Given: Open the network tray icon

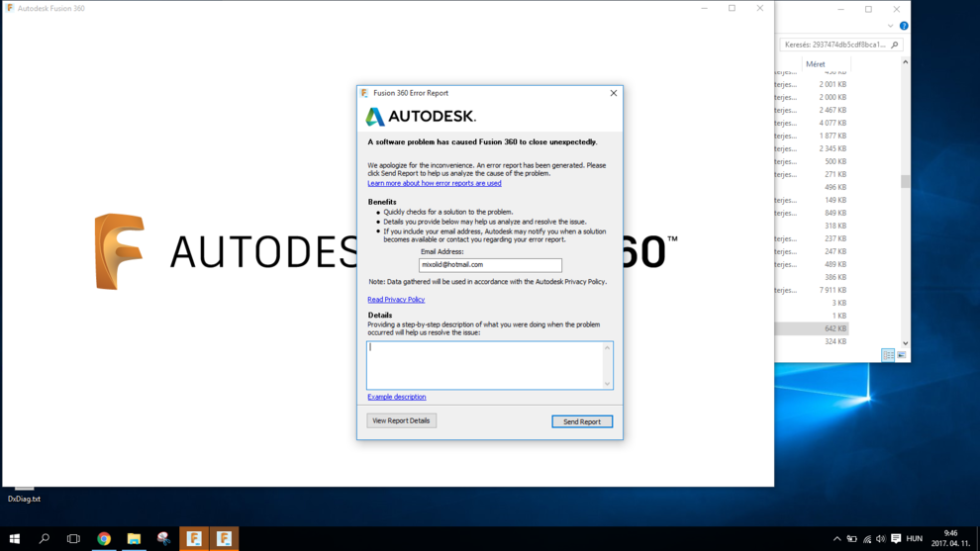Looking at the screenshot, I should click(867, 538).
